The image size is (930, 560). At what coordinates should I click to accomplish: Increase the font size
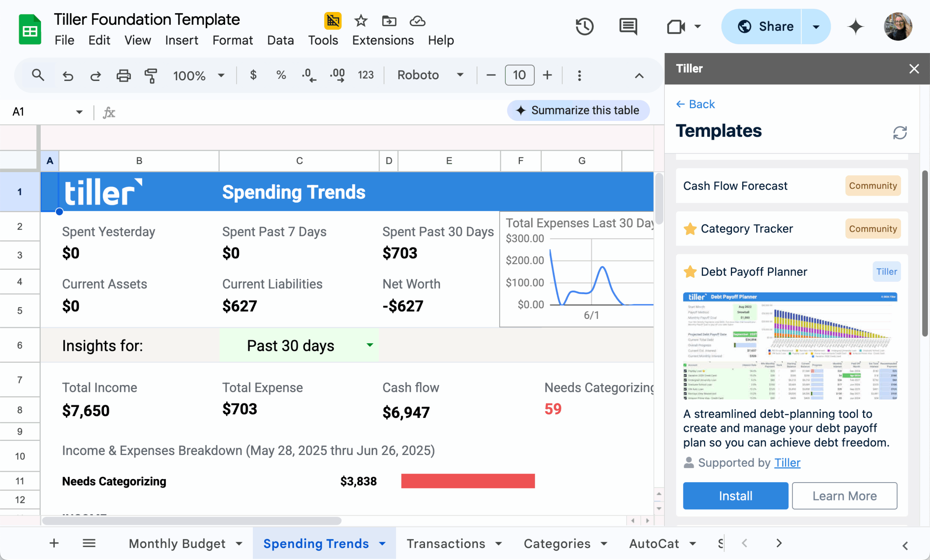click(547, 75)
